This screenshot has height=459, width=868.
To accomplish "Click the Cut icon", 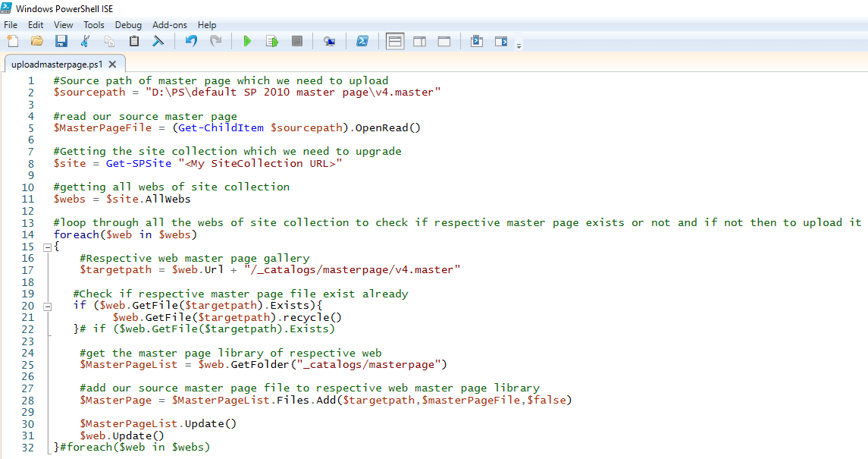I will 86,41.
